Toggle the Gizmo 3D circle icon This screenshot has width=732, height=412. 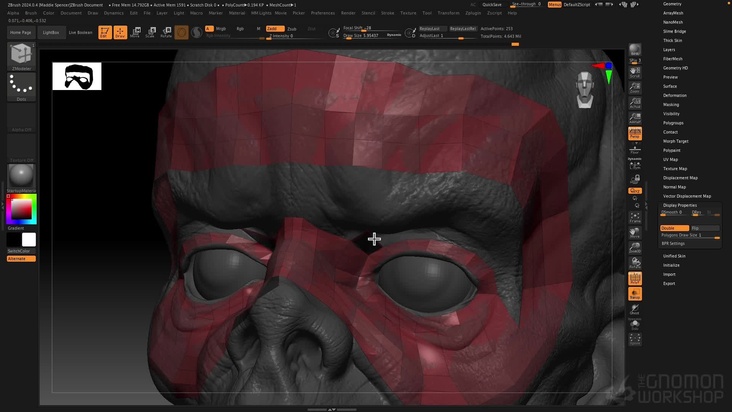182,32
